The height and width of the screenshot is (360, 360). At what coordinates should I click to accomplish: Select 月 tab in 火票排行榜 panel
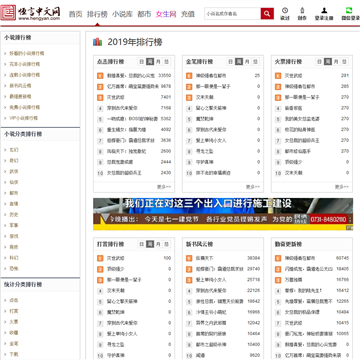336,62
